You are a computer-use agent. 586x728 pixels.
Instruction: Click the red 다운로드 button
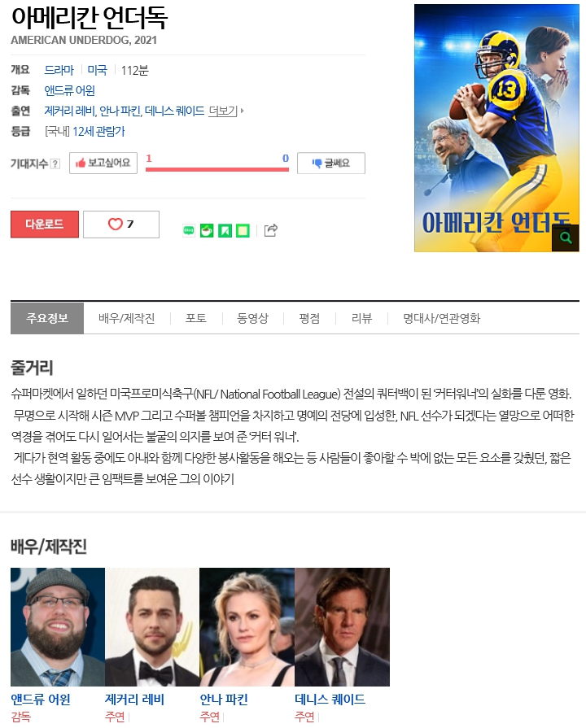pos(45,225)
